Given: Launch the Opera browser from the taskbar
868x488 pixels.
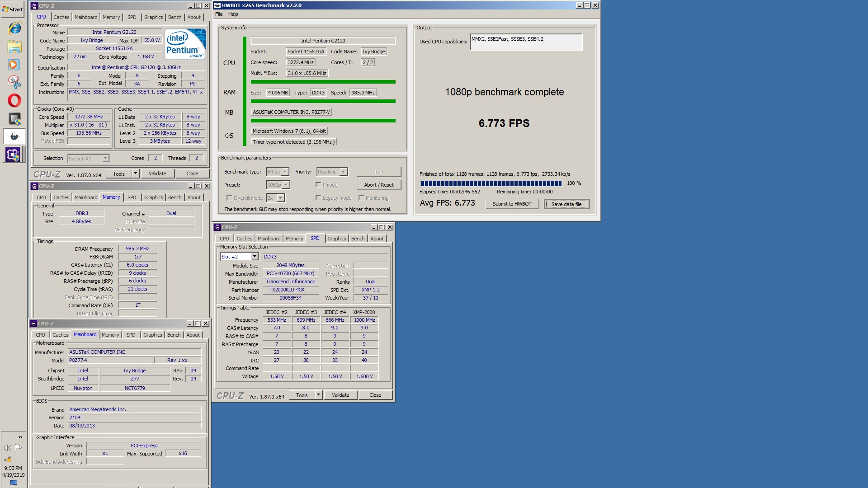Looking at the screenshot, I should 14,100.
